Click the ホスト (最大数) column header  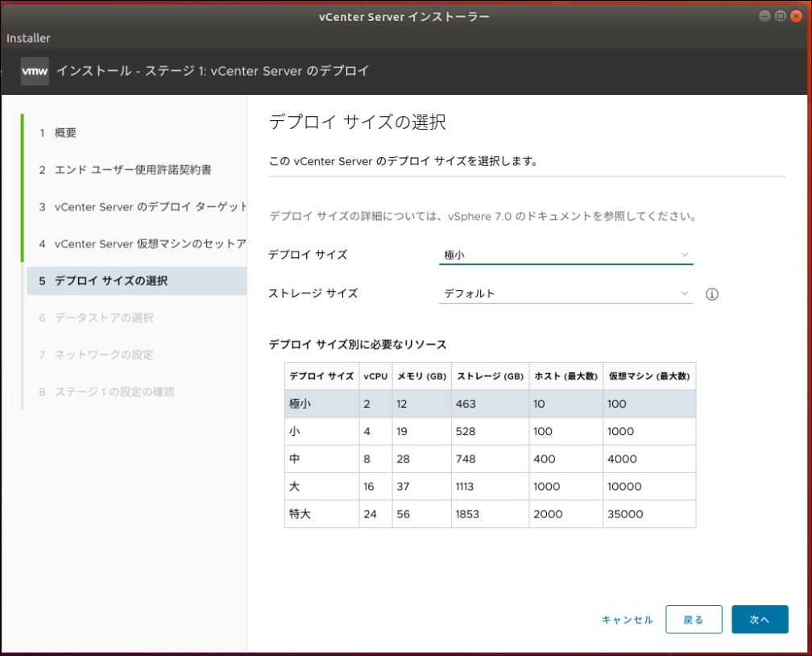566,376
